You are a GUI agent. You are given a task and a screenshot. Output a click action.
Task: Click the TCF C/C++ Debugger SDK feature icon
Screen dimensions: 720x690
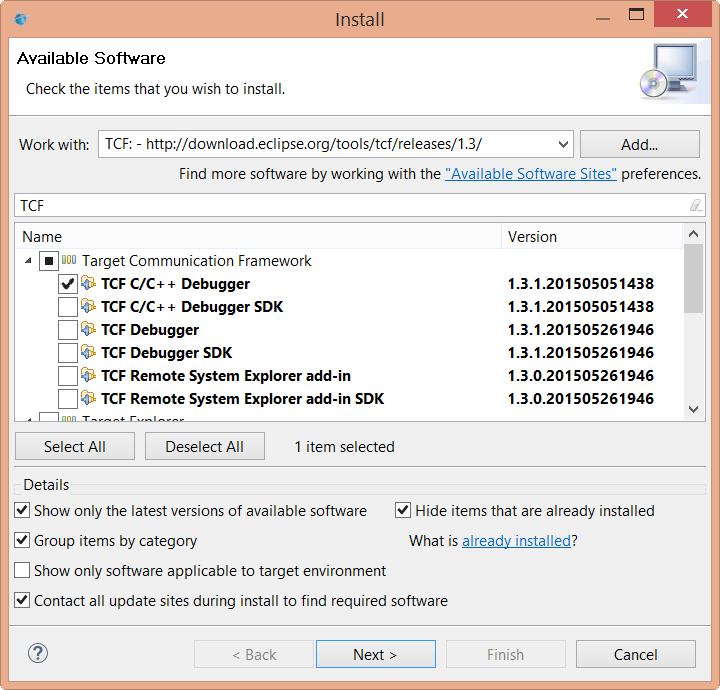[88, 306]
